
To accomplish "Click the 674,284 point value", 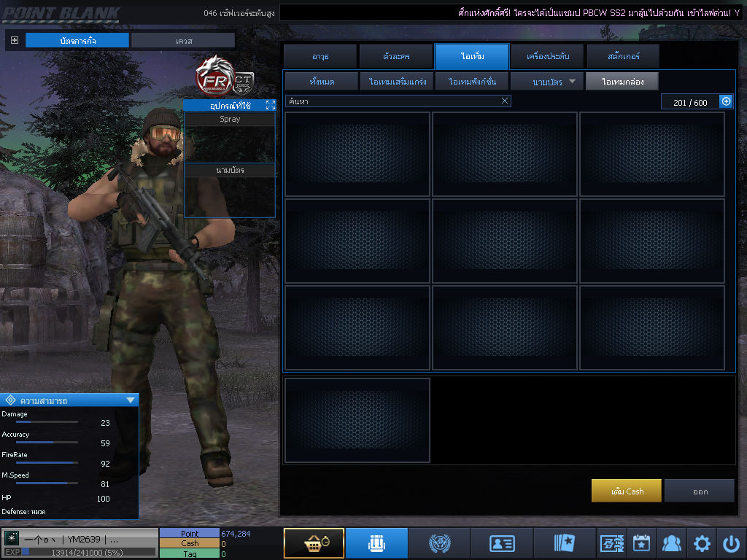I will click(x=236, y=534).
